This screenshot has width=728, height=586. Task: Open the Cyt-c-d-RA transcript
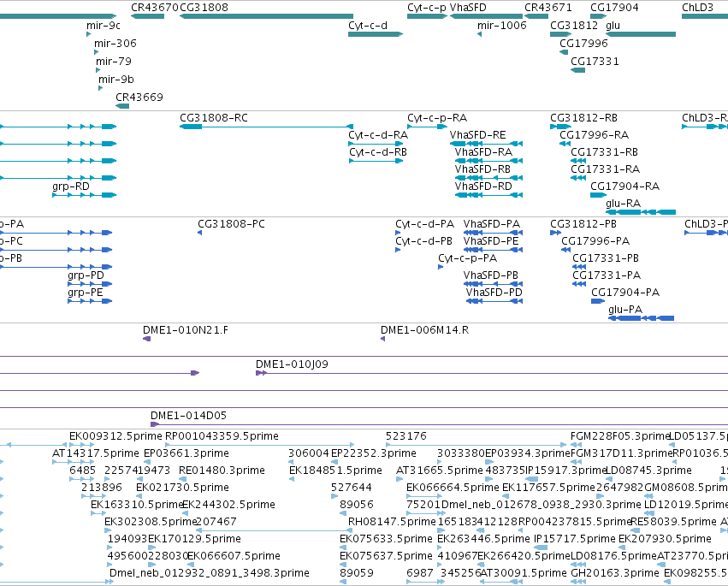coord(376,144)
